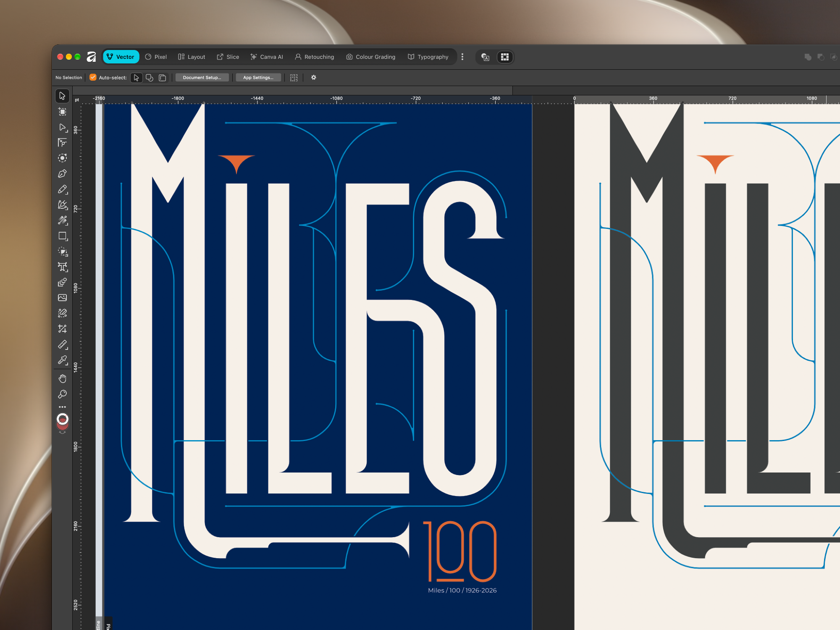Toggle the grid view button in top bar

[505, 57]
